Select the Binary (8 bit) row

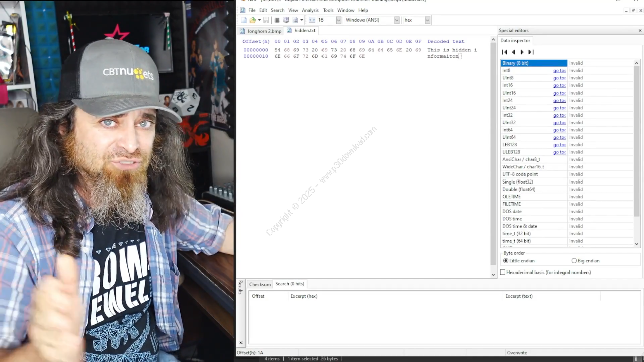(x=567, y=63)
